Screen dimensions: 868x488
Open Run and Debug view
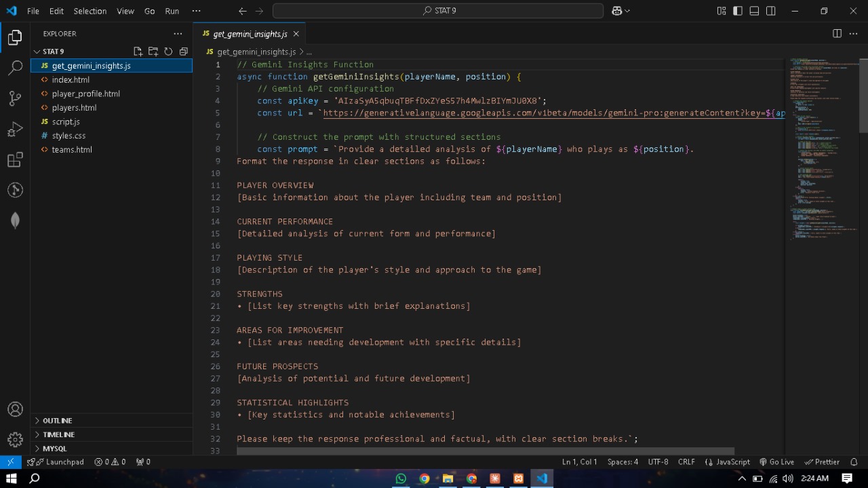[x=15, y=129]
